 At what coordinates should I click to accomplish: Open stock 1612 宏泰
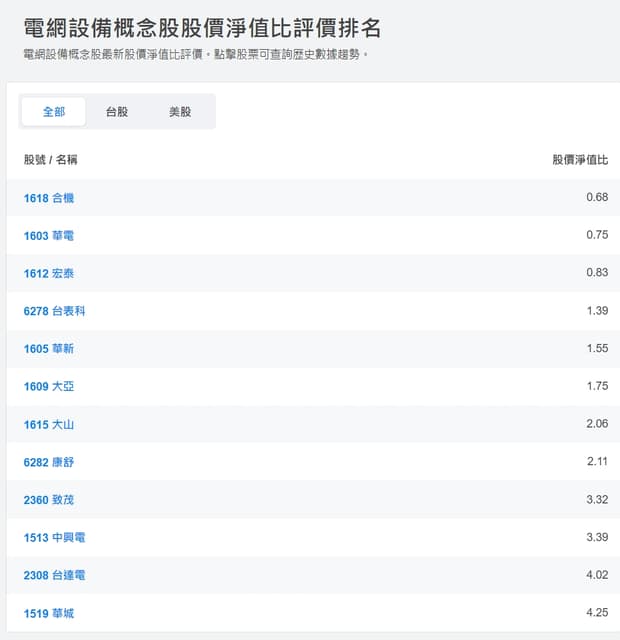[49, 273]
